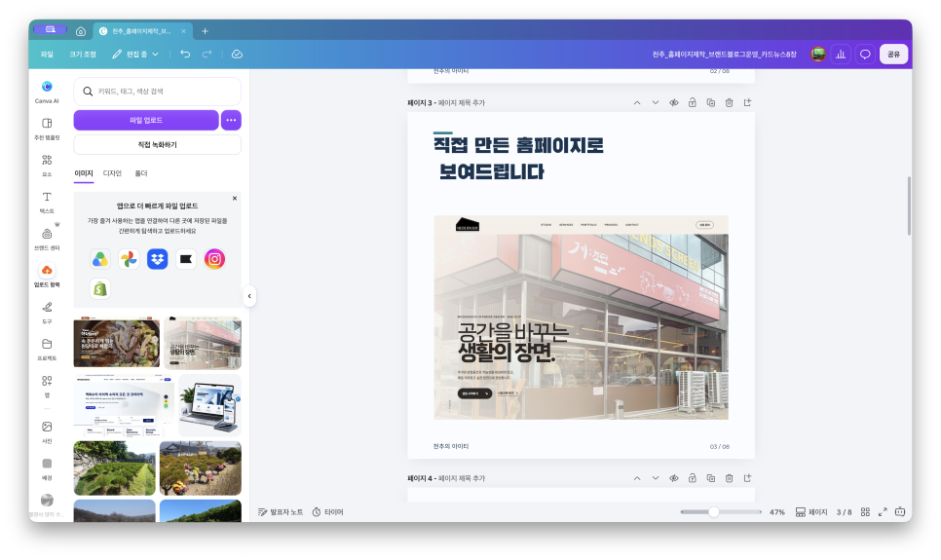Switch to the Designs tab
The image size is (941, 560).
(112, 173)
